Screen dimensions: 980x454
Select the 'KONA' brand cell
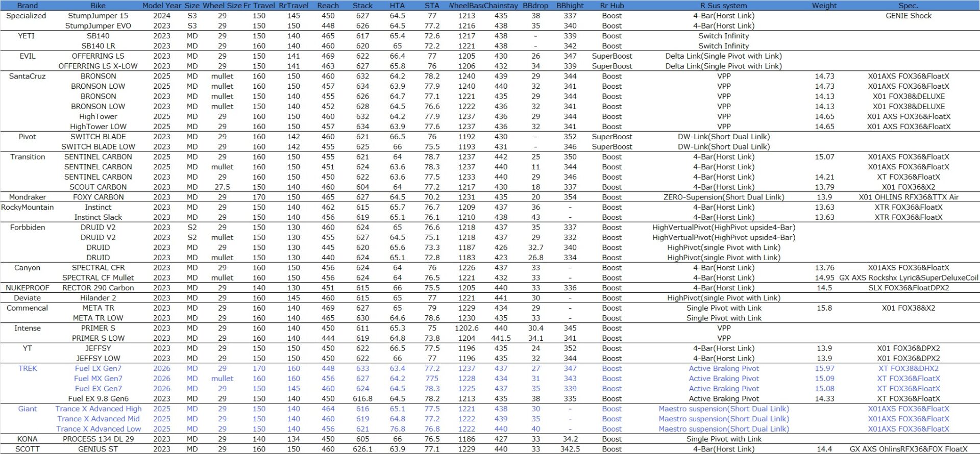[x=28, y=439]
